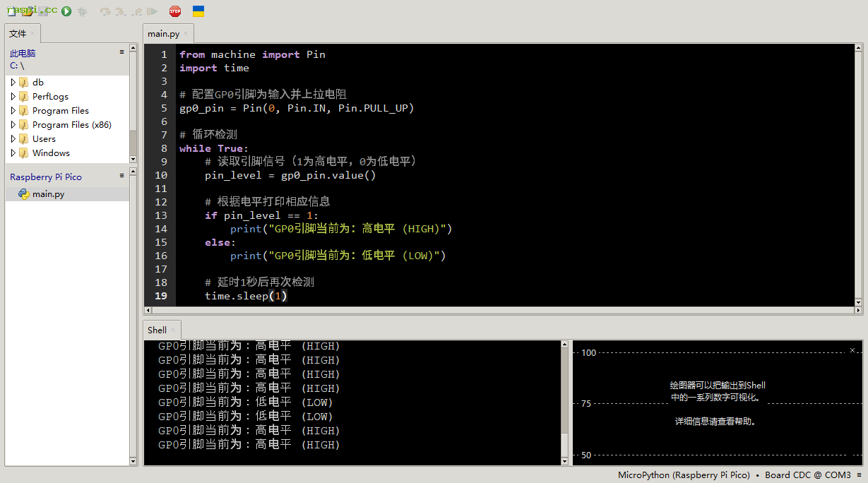Click the debug bug icon

(x=83, y=11)
